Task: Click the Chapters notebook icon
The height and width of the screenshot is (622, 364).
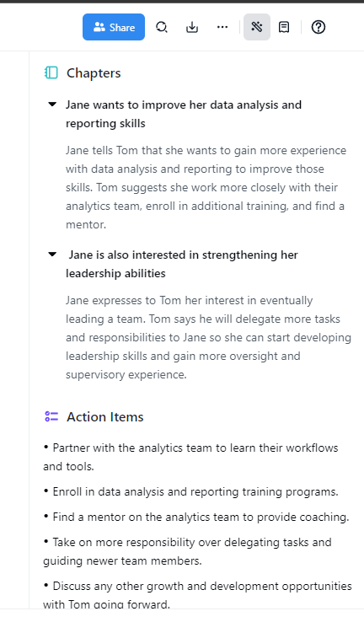Action: click(51, 73)
